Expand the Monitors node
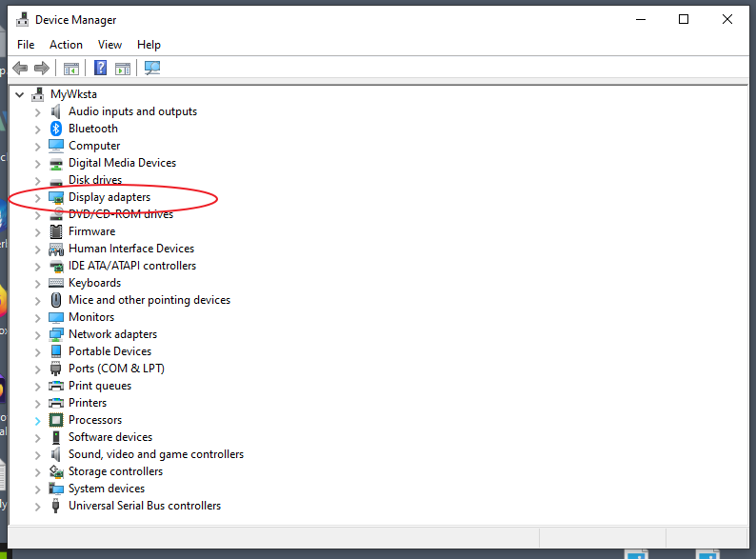 coord(37,318)
